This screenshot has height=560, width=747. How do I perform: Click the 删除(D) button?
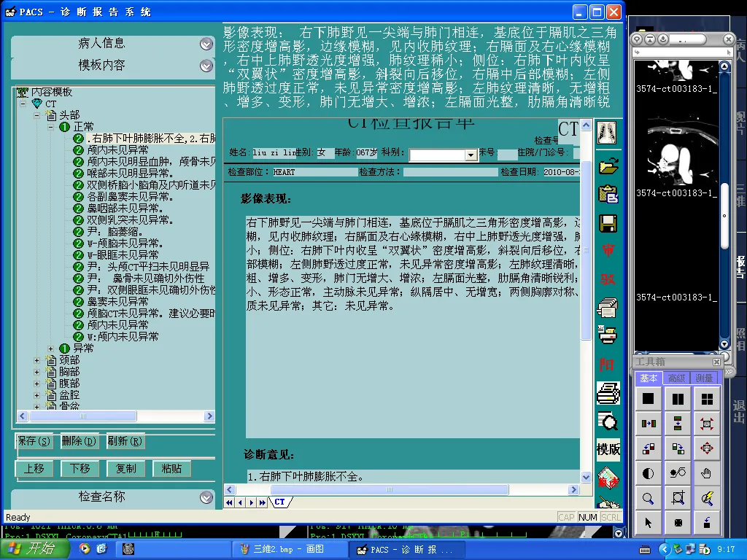click(79, 441)
